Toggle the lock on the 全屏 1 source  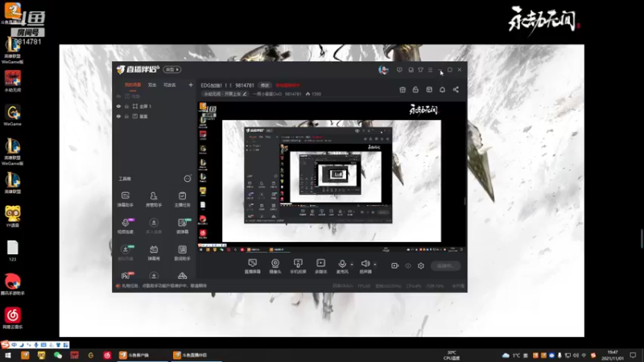click(127, 106)
